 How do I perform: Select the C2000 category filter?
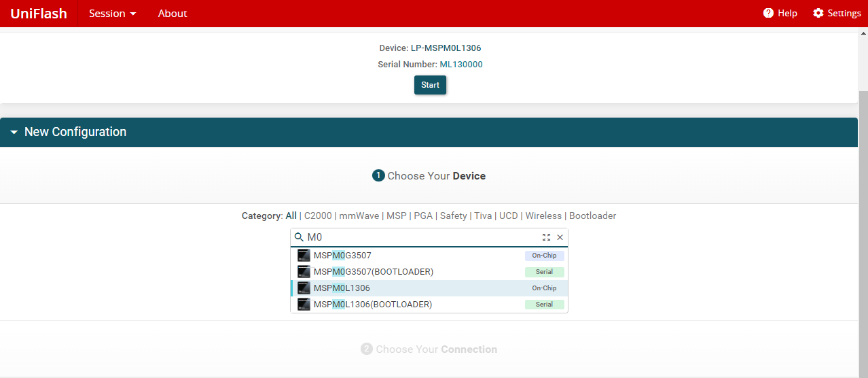[x=318, y=216]
